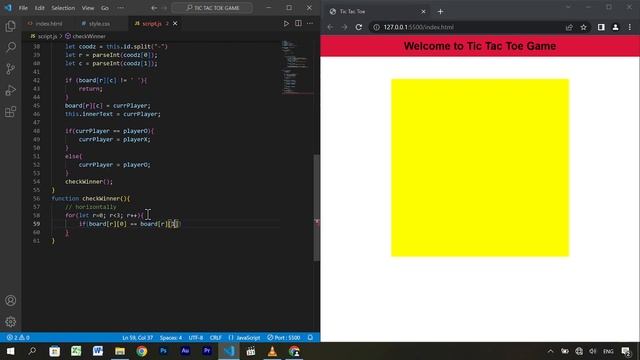The width and height of the screenshot is (640, 360).
Task: Show hidden system tray icons
Action: pos(550,351)
